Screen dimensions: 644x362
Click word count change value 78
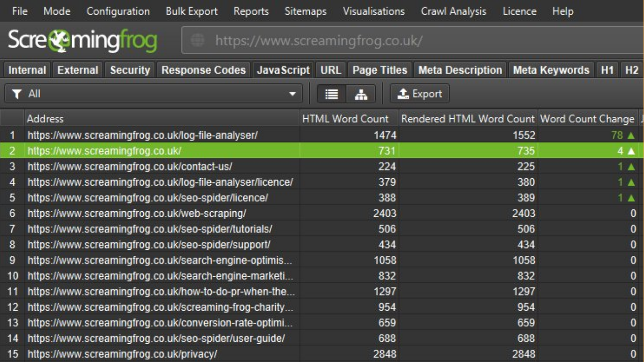(617, 135)
